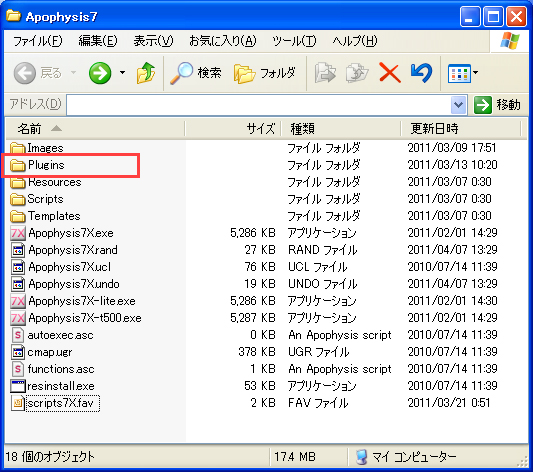The height and width of the screenshot is (472, 533).
Task: Click the 移動 (Go) button
Action: coord(497,105)
